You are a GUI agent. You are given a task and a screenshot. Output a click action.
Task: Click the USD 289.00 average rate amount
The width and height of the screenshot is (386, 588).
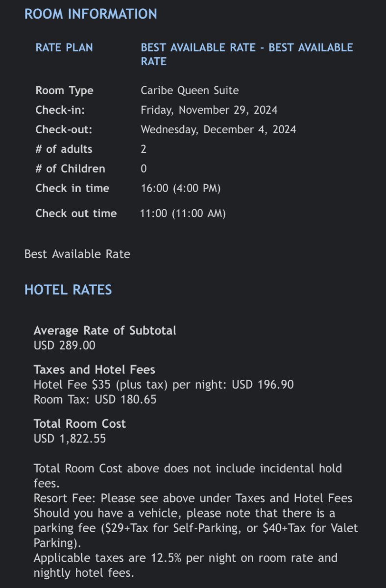coord(65,345)
